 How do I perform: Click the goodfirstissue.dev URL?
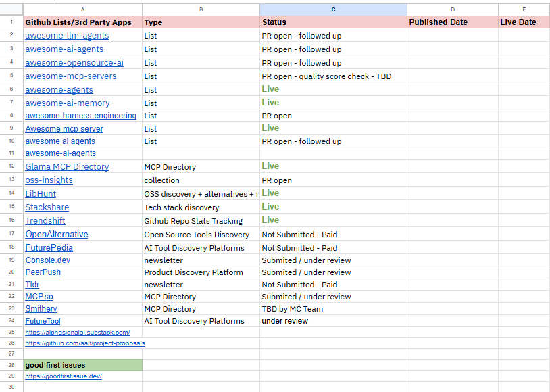[64, 376]
